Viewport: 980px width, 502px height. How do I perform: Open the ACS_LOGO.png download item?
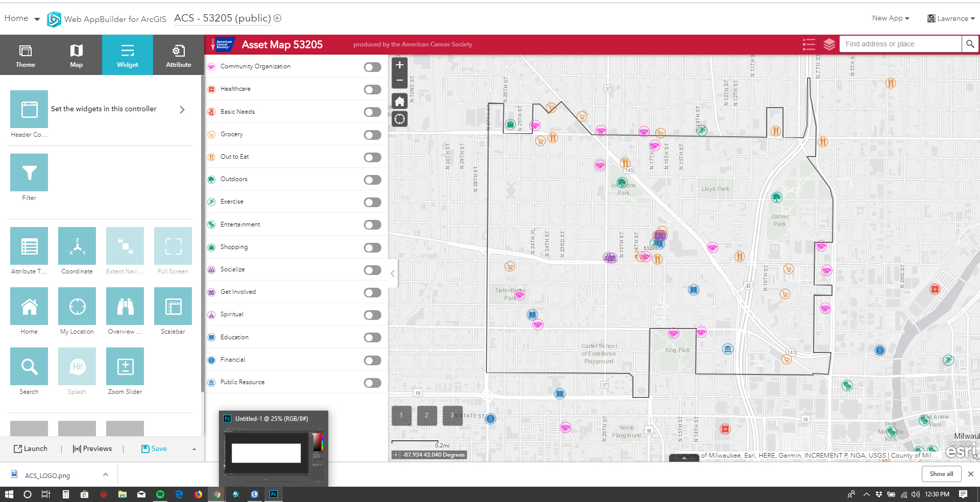(x=47, y=475)
